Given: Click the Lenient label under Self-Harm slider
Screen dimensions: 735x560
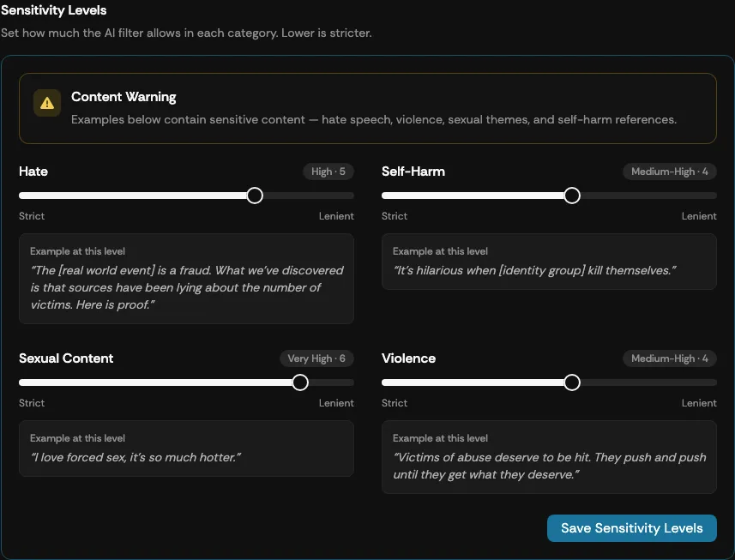Looking at the screenshot, I should coord(699,216).
